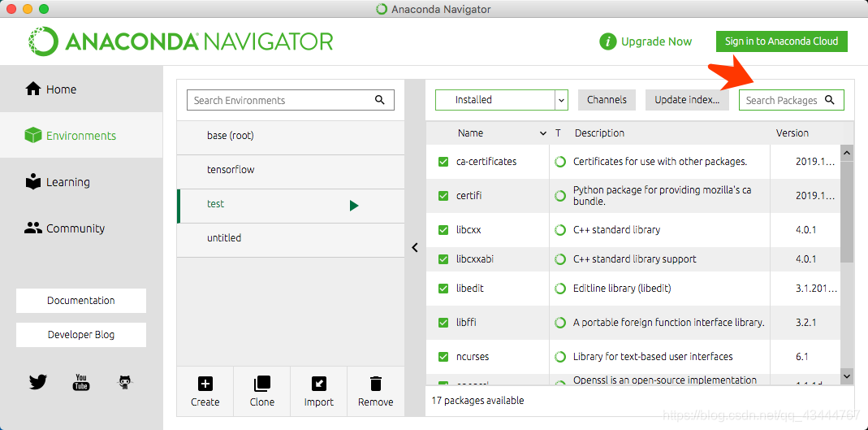Select the base (root) environment
Image resolution: width=868 pixels, height=430 pixels.
291,136
